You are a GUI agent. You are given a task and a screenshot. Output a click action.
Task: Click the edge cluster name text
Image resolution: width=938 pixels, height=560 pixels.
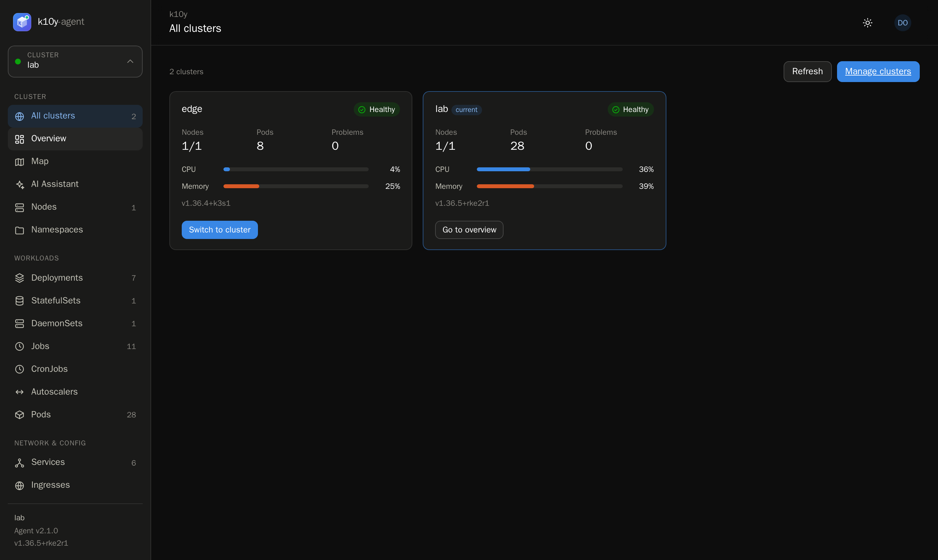point(192,109)
